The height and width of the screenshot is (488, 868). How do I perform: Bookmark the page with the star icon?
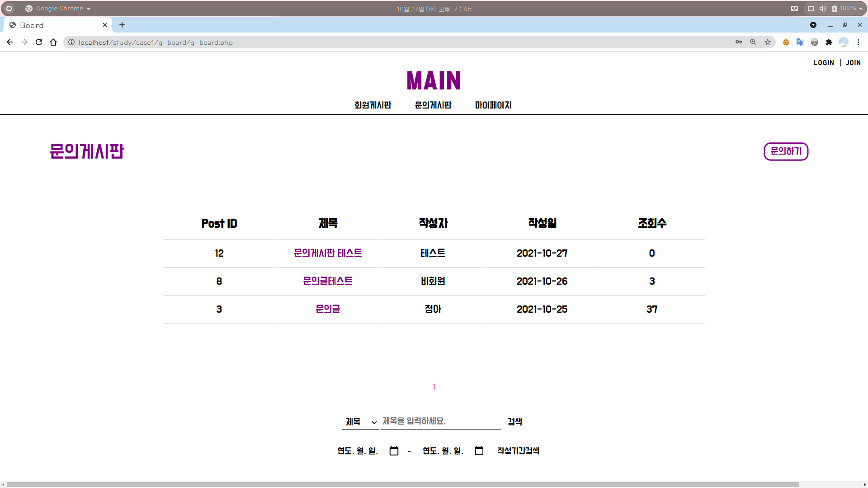768,42
